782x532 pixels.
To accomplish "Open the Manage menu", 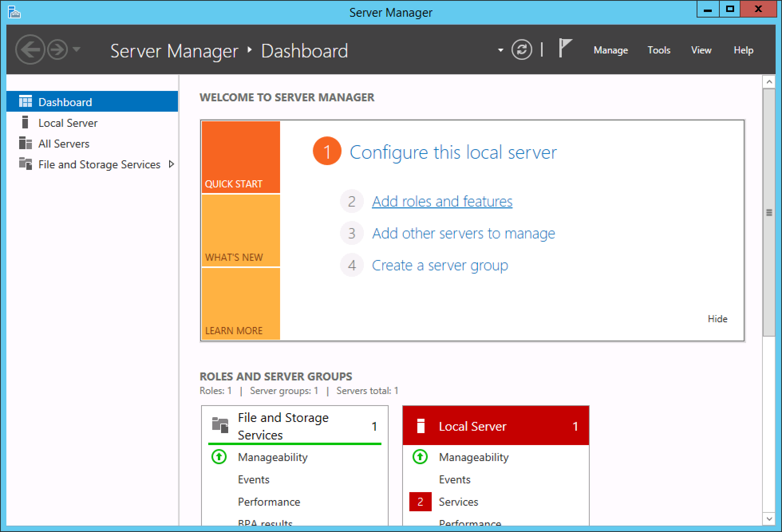I will click(610, 50).
